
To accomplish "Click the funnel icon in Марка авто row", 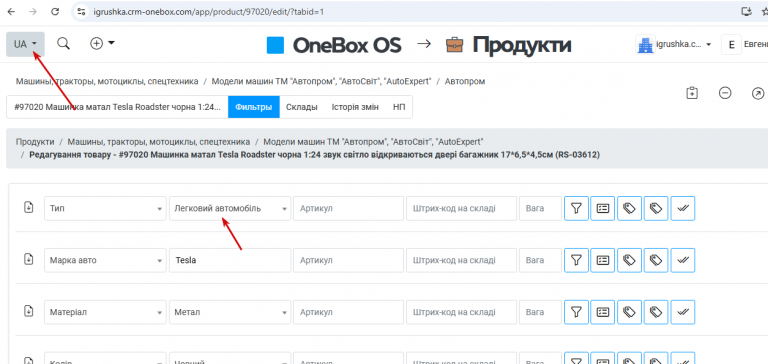I will click(x=576, y=260).
